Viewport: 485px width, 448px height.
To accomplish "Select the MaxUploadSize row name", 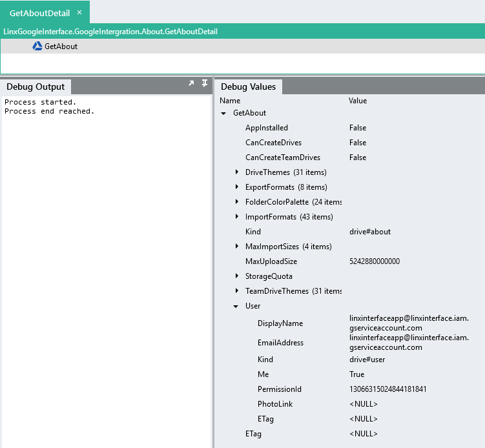I will click(x=271, y=261).
